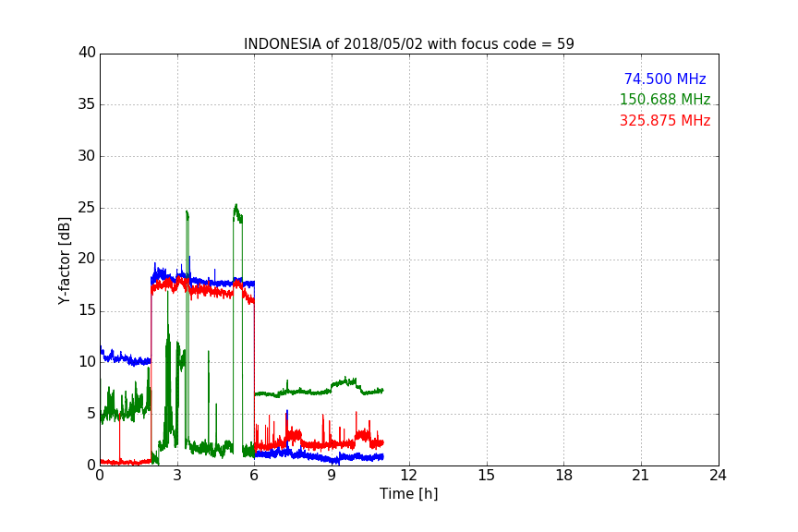
Task: Click the x-axis tick value 12
Action: (409, 476)
